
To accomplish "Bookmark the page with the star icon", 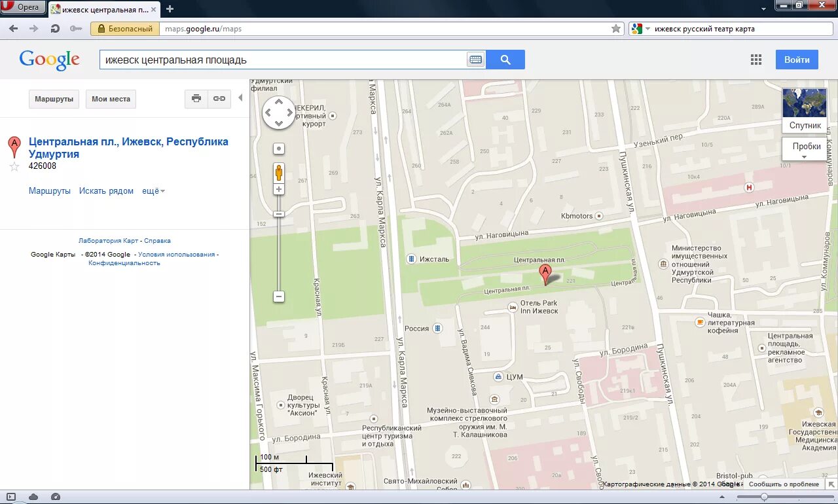I will click(616, 29).
